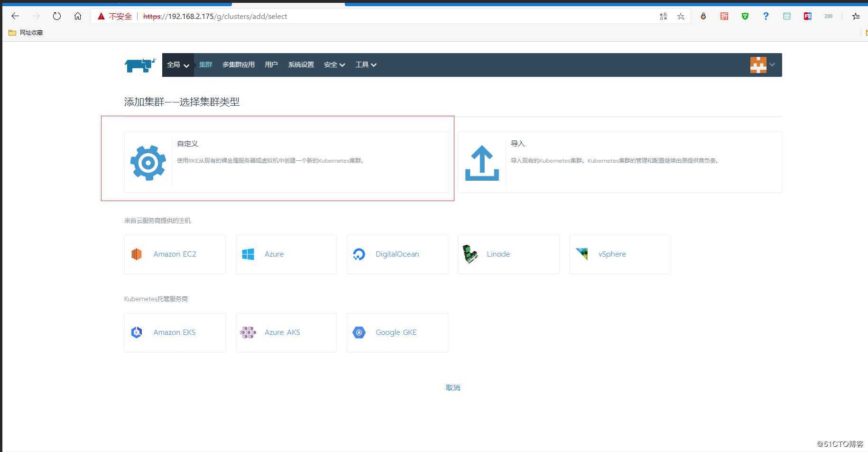868x452 pixels.
Task: Open the 系统设置 settings tab
Action: (301, 65)
